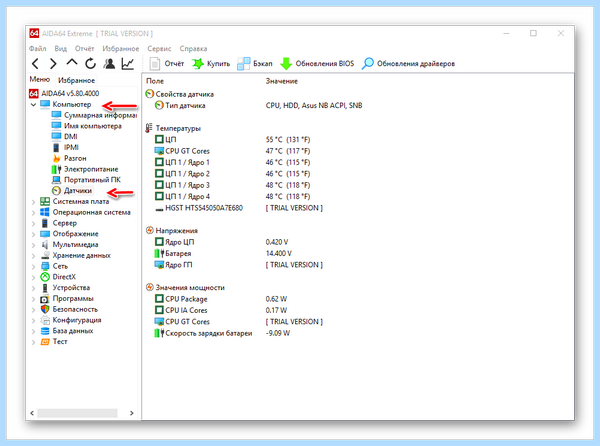
Task: Click the Тест tree icon
Action: [45, 342]
